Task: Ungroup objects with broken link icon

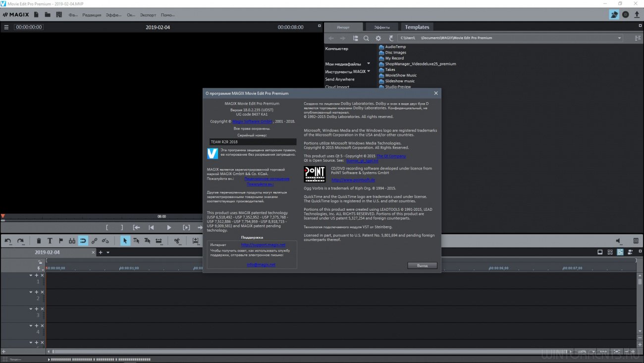Action: (105, 241)
